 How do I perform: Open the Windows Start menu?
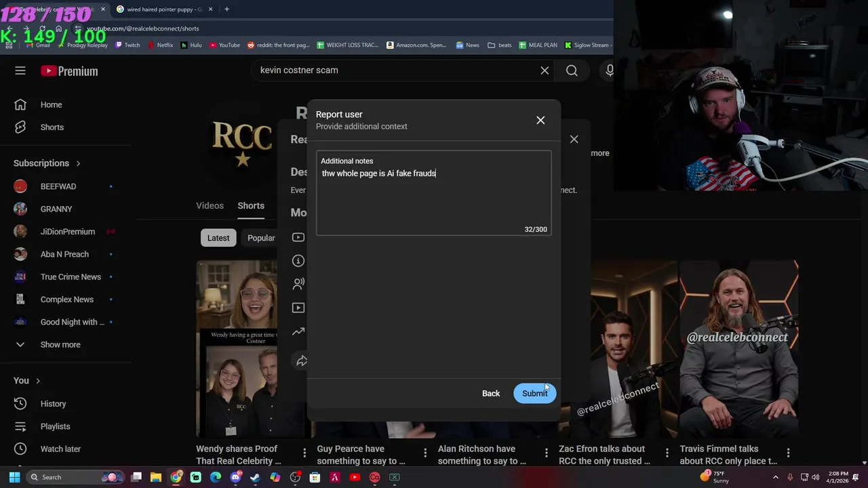click(14, 477)
